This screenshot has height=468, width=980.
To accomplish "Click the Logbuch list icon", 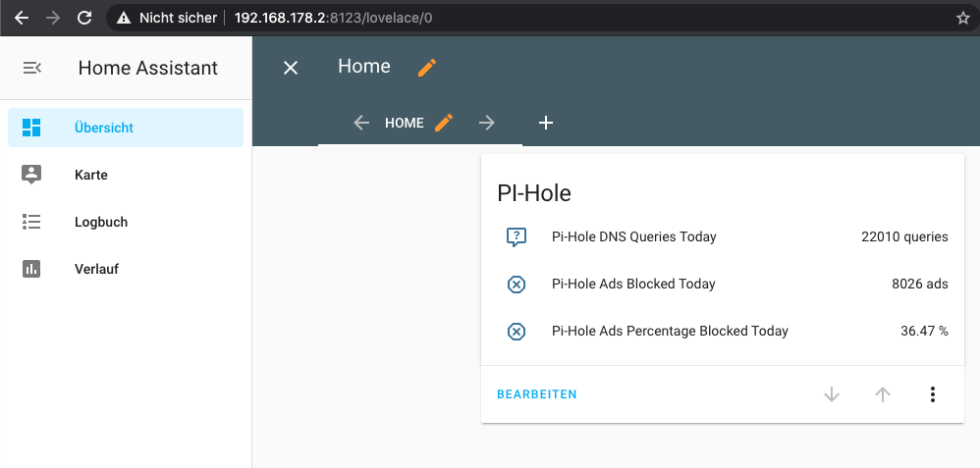I will coord(31,222).
